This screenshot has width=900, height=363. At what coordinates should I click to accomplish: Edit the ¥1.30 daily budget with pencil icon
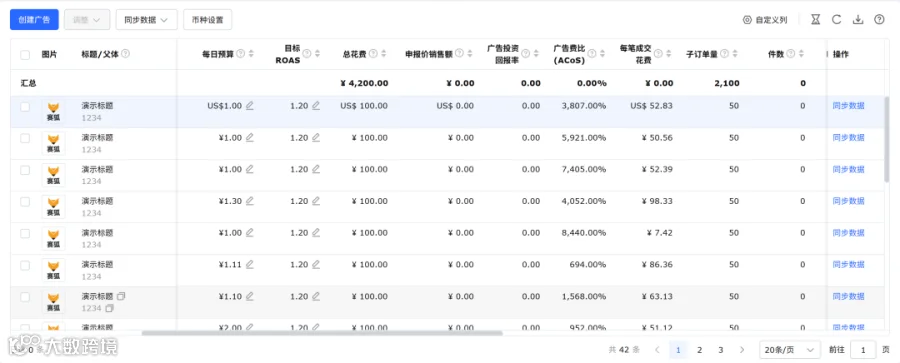pos(250,201)
